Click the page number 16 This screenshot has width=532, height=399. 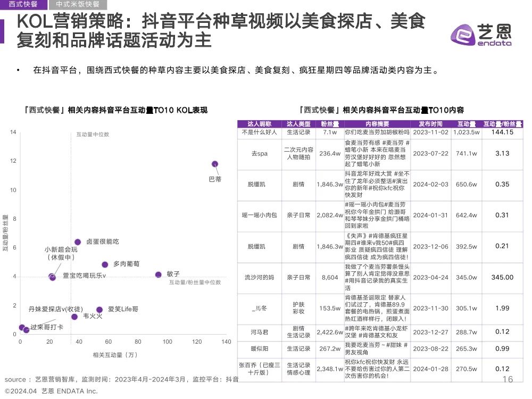click(x=508, y=379)
